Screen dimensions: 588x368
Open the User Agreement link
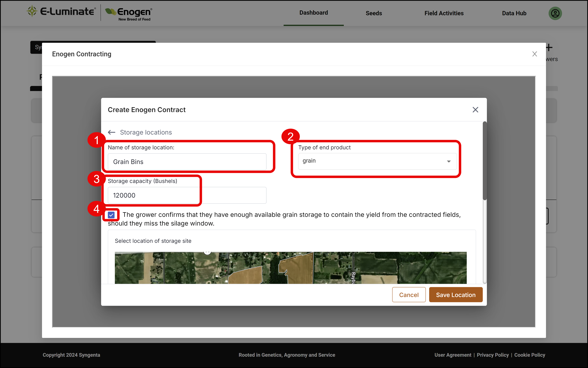coord(453,355)
